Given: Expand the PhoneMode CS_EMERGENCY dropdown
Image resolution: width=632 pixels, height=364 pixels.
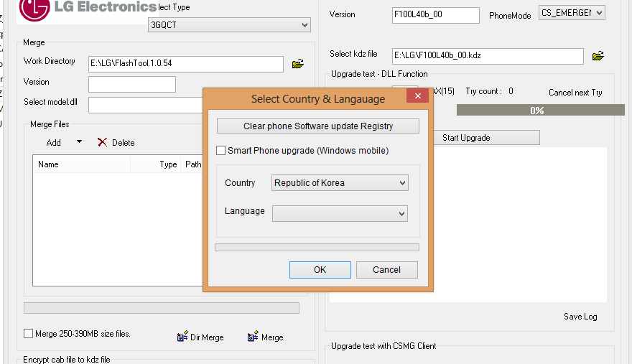Looking at the screenshot, I should [x=572, y=13].
